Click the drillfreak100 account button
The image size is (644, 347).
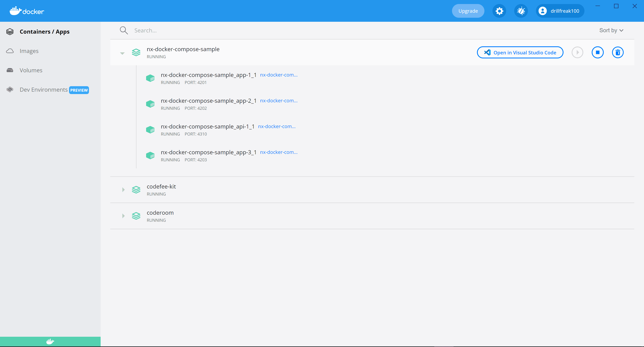pos(560,11)
